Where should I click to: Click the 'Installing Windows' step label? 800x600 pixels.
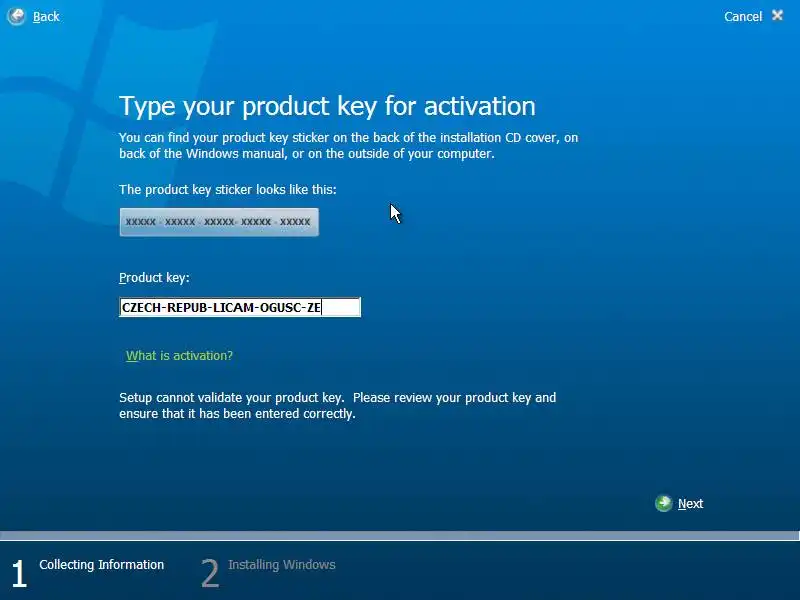tap(282, 565)
